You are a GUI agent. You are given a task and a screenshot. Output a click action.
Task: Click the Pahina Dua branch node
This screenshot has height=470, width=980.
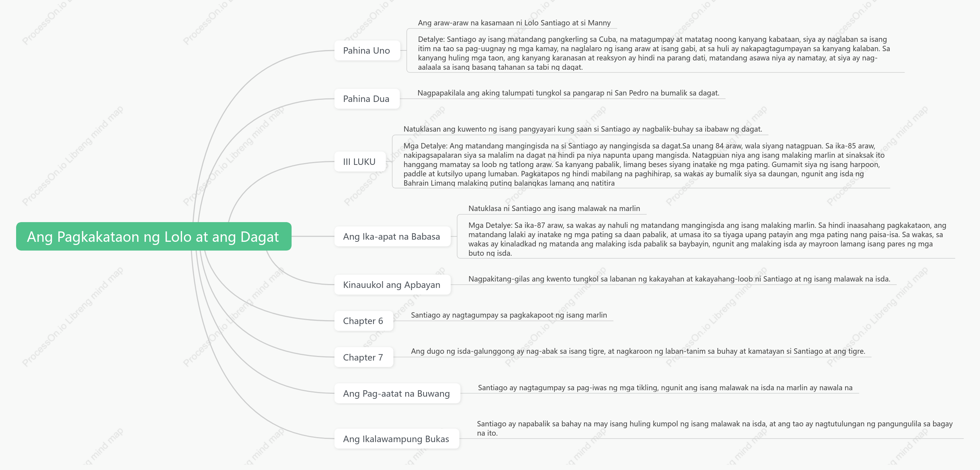tap(366, 99)
